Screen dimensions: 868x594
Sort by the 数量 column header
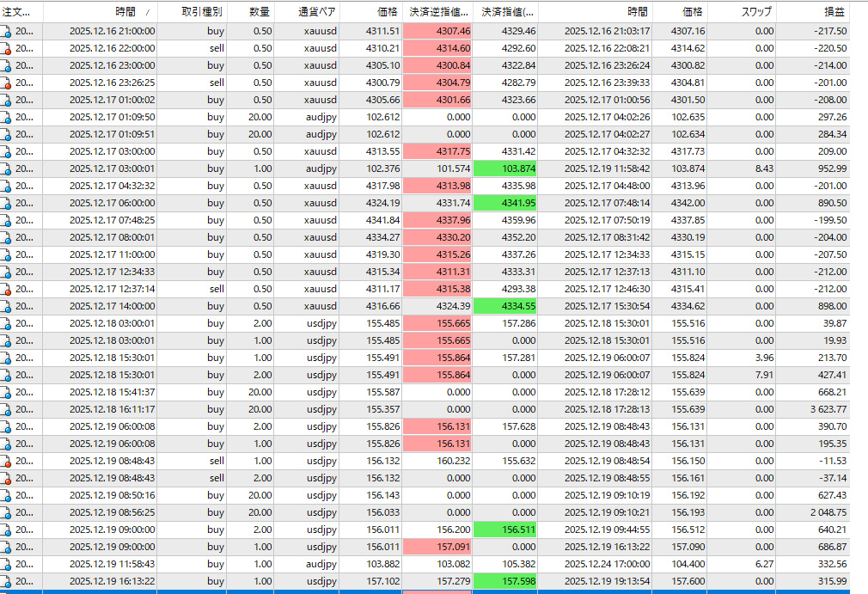251,12
